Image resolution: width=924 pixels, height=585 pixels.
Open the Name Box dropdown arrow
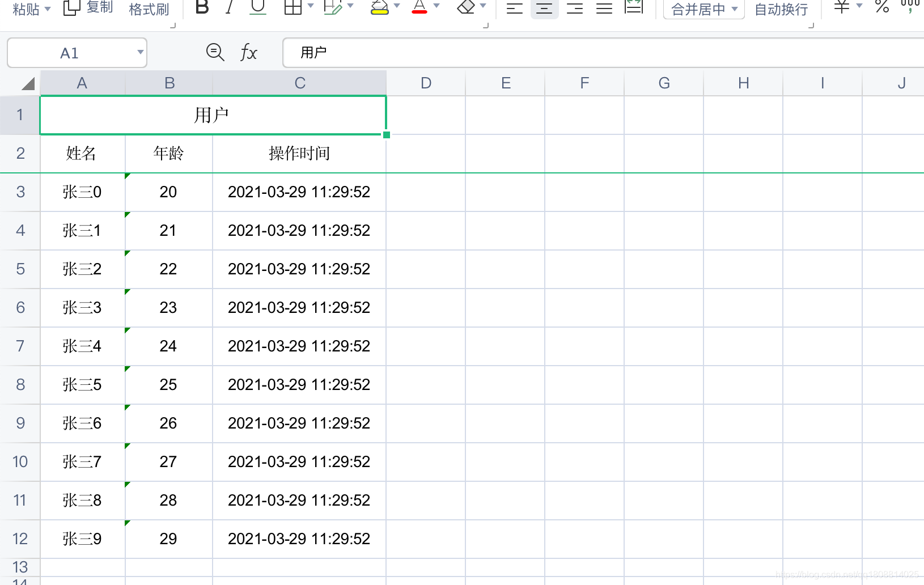pyautogui.click(x=140, y=53)
